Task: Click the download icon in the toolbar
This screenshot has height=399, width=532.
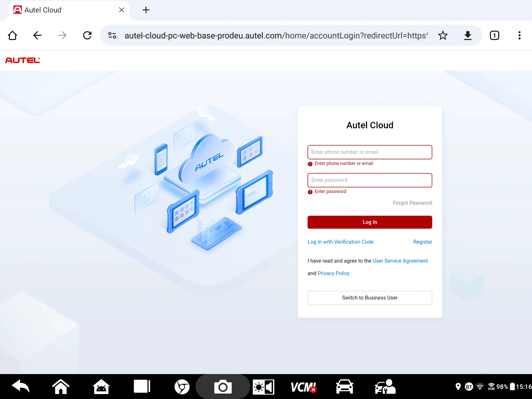Action: [x=468, y=35]
